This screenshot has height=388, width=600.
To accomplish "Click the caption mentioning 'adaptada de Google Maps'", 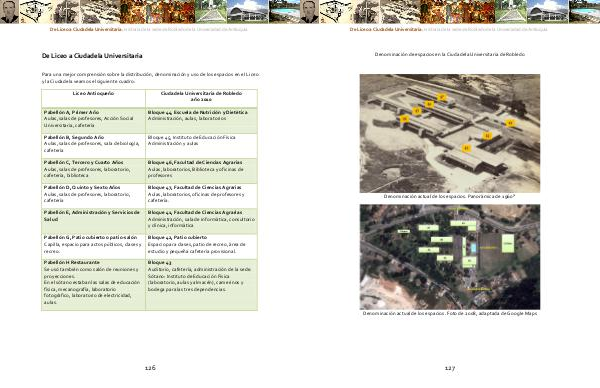I will (x=450, y=313).
